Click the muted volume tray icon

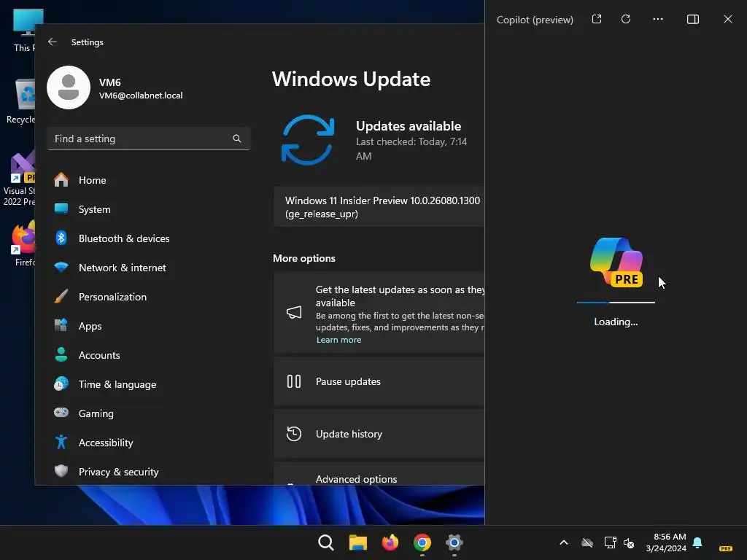click(629, 542)
